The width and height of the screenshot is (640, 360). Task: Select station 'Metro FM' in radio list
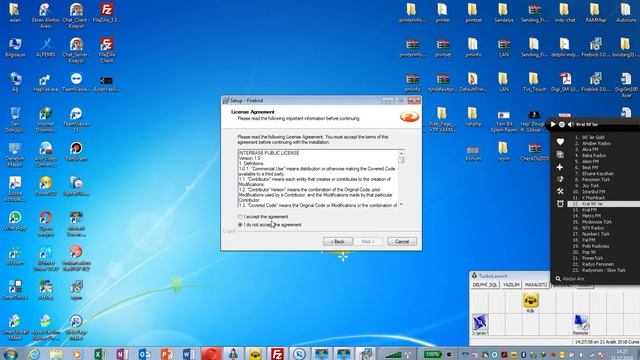point(591,216)
